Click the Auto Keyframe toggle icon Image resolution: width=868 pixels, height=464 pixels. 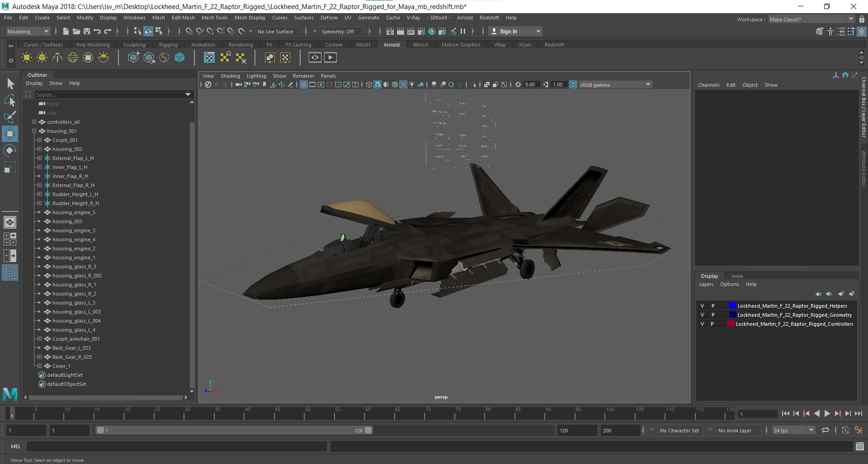pyautogui.click(x=845, y=431)
